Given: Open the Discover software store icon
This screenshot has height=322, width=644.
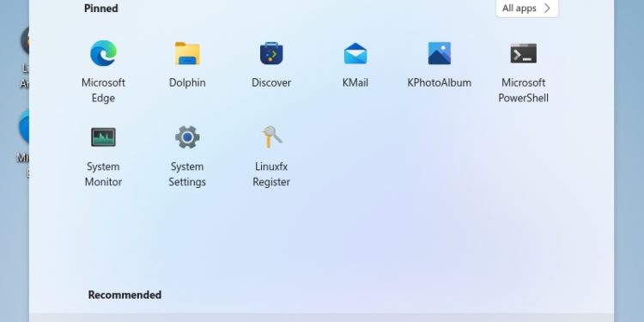Looking at the screenshot, I should pyautogui.click(x=271, y=53).
